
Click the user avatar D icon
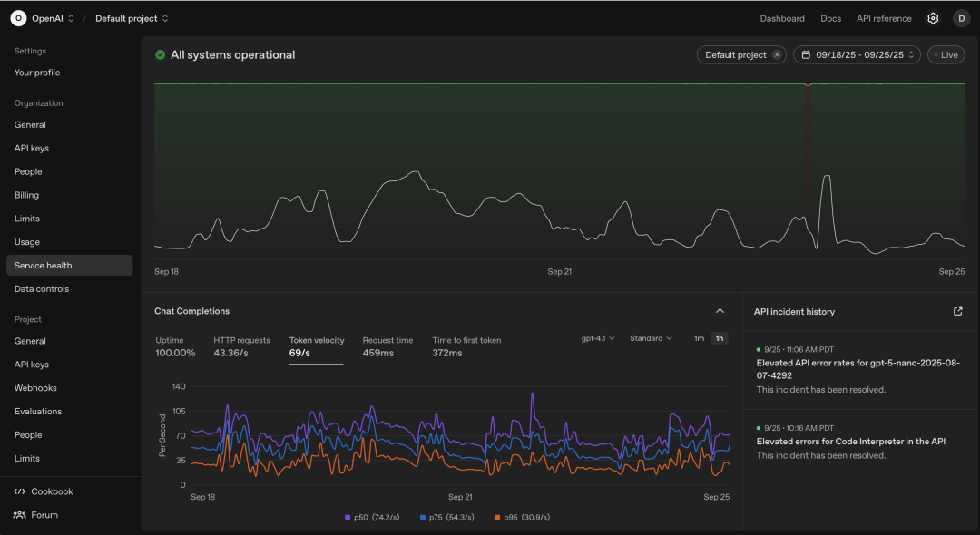pos(961,18)
